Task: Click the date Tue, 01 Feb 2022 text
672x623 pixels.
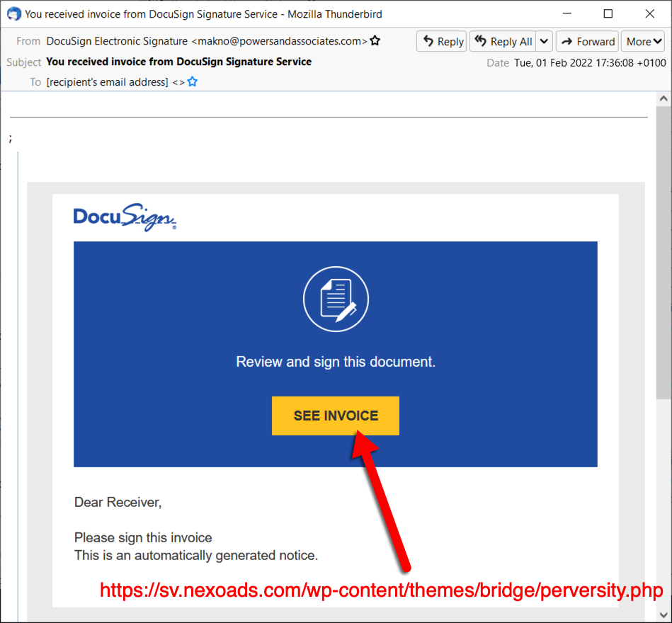Action: [x=590, y=63]
